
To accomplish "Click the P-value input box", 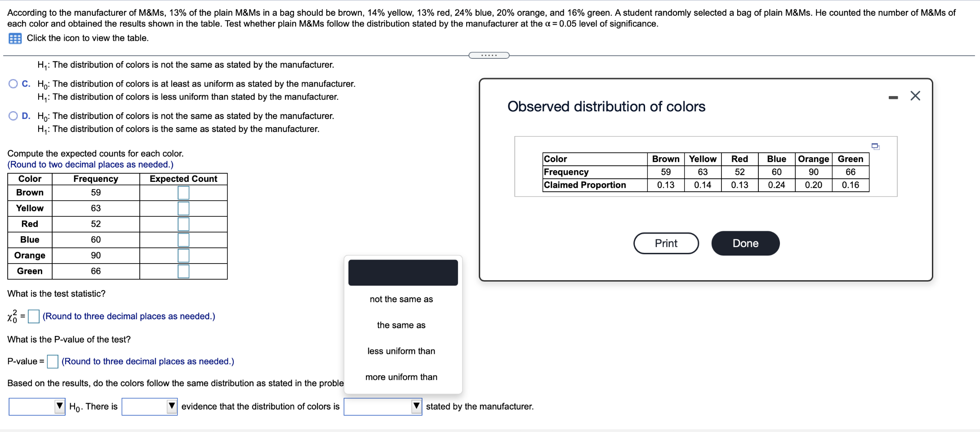I will point(53,361).
